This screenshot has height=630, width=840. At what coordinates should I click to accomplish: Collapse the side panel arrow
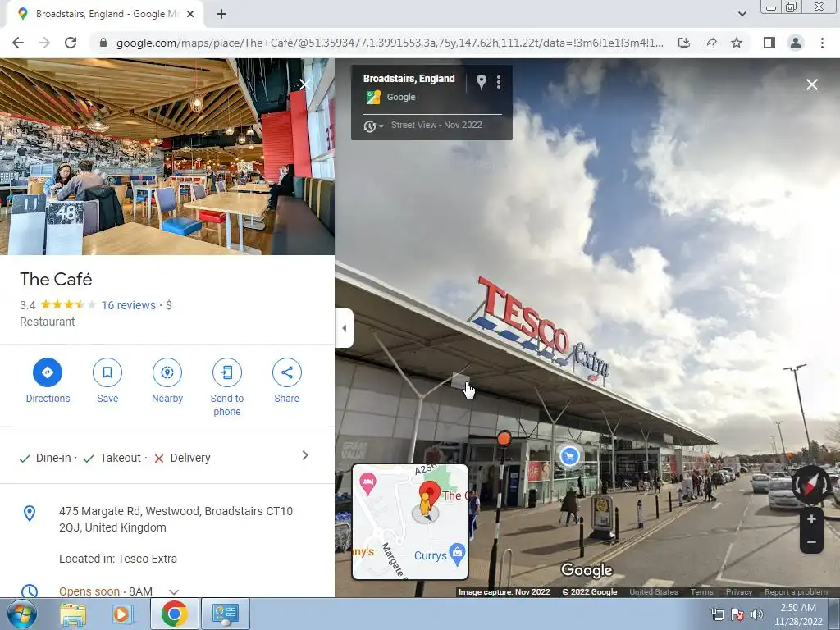click(x=345, y=328)
